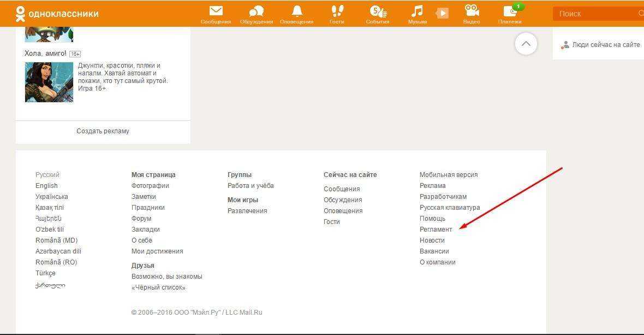Click the Поиск search field
Viewport: 644px width, 335px height.
[x=598, y=14]
